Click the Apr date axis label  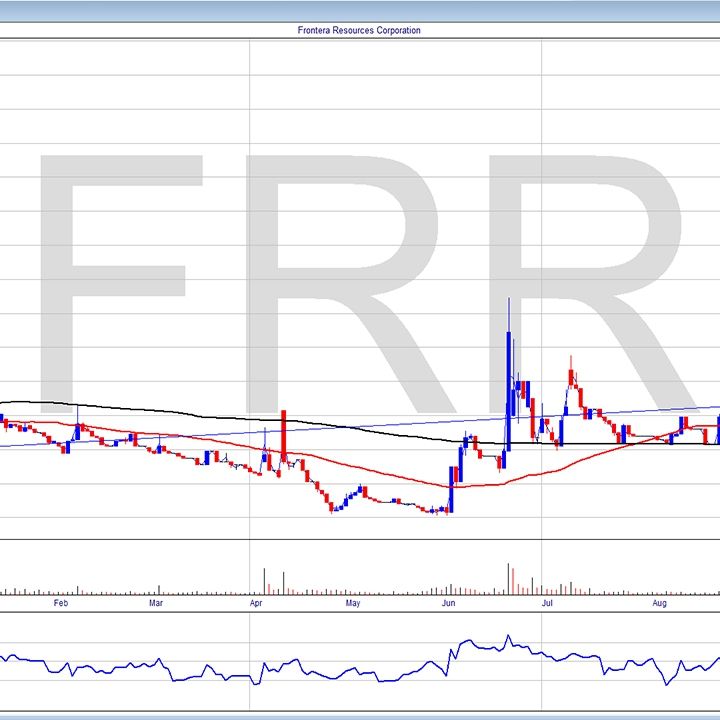point(256,604)
